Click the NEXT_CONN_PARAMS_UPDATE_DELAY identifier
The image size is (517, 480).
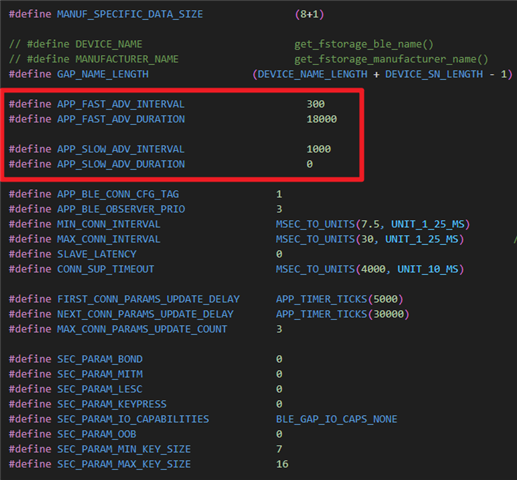145,314
